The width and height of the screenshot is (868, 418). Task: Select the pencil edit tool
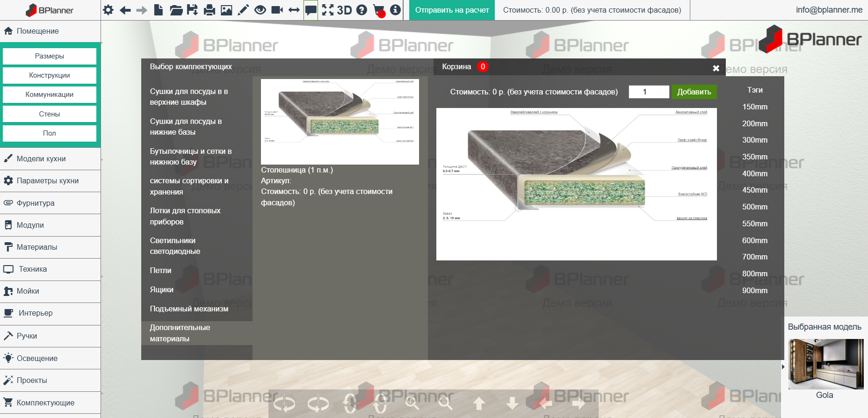243,10
